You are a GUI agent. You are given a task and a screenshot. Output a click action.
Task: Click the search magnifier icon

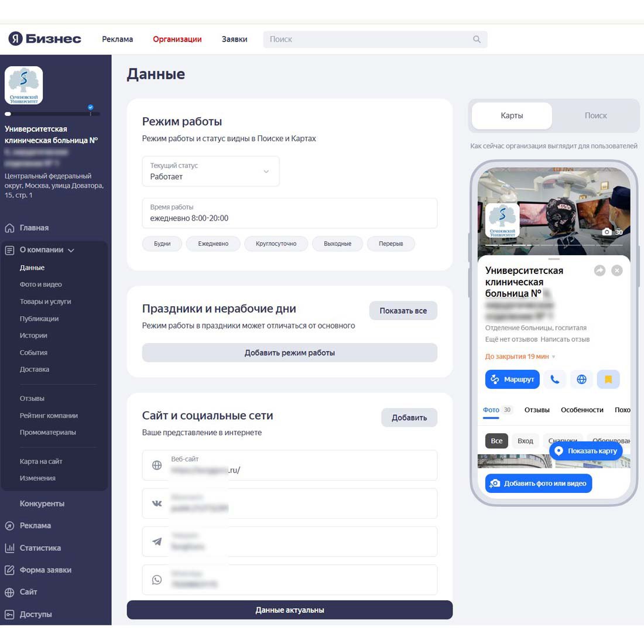[x=477, y=39]
